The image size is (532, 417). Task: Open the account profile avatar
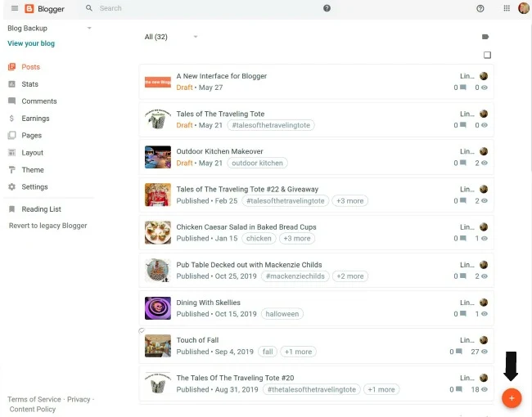point(524,8)
